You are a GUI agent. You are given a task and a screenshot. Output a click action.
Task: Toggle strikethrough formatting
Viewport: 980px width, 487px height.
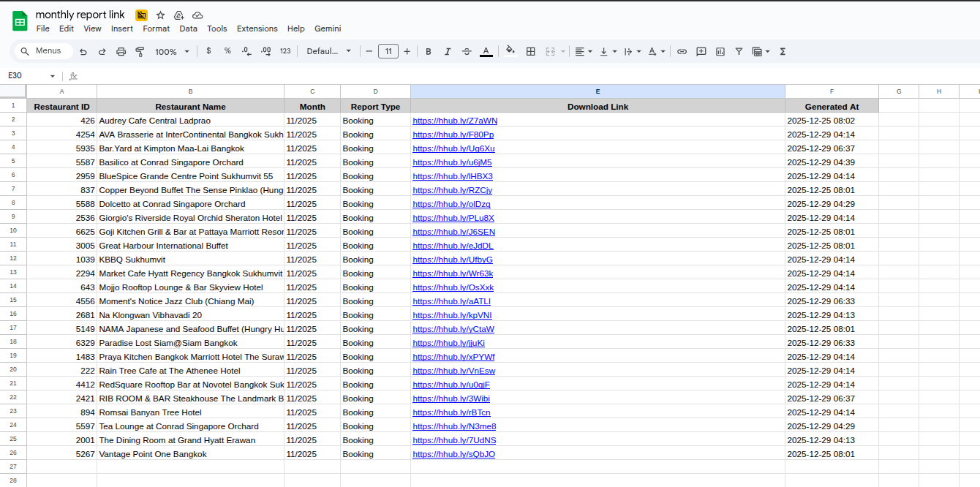[x=467, y=51]
